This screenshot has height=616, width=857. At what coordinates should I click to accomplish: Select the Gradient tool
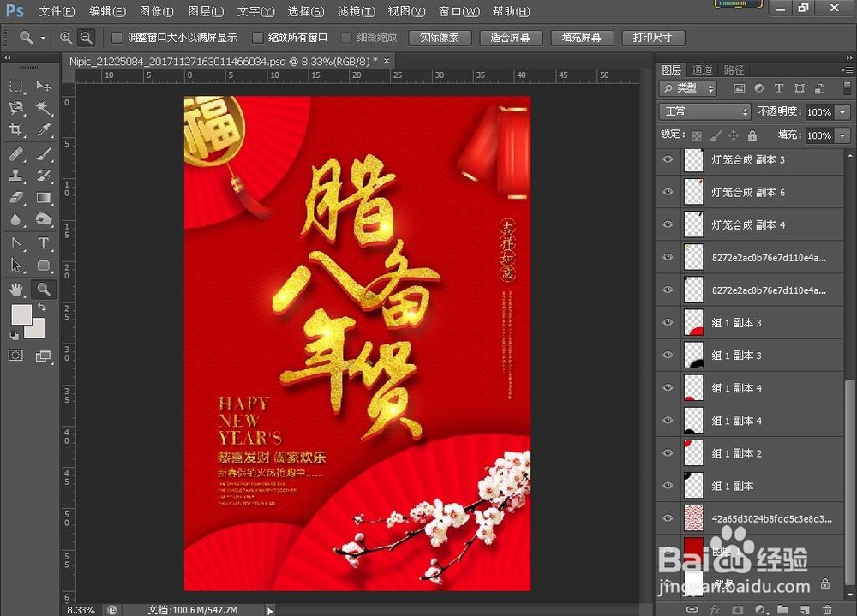pos(44,197)
